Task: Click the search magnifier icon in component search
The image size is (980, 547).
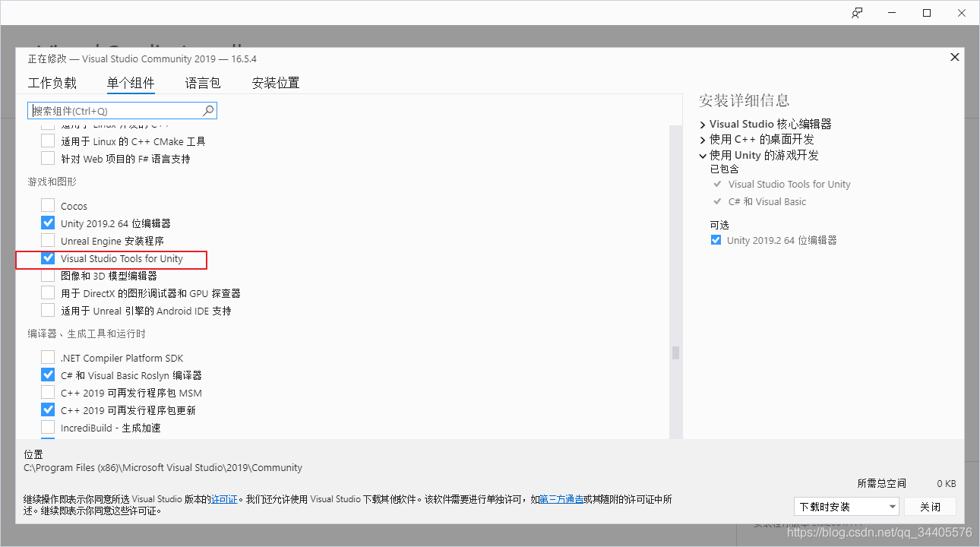Action: (208, 111)
